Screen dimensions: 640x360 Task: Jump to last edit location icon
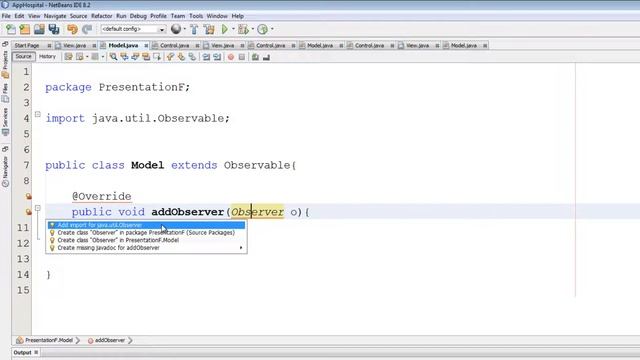click(69, 57)
